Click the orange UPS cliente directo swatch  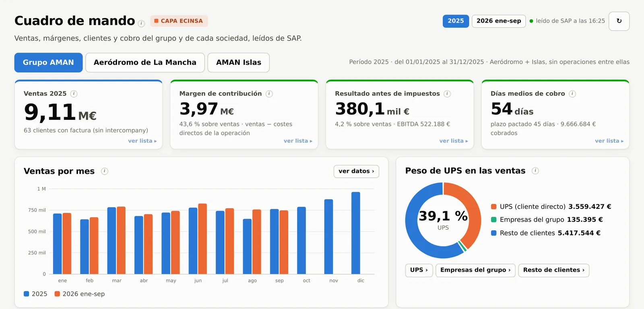(x=494, y=206)
